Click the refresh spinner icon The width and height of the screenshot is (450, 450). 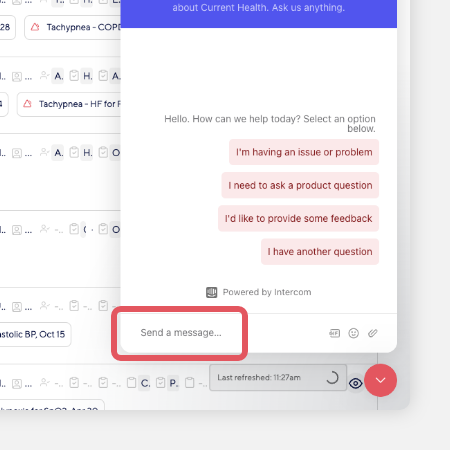tap(332, 378)
